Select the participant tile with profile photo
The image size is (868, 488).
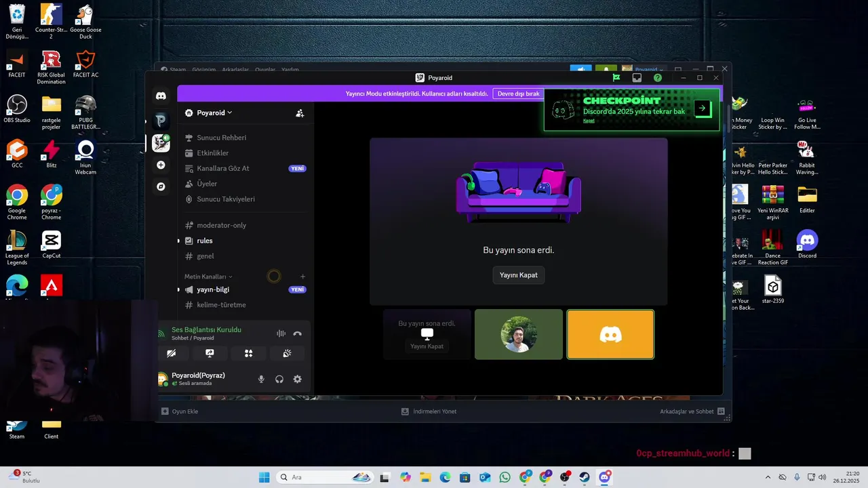pos(519,334)
